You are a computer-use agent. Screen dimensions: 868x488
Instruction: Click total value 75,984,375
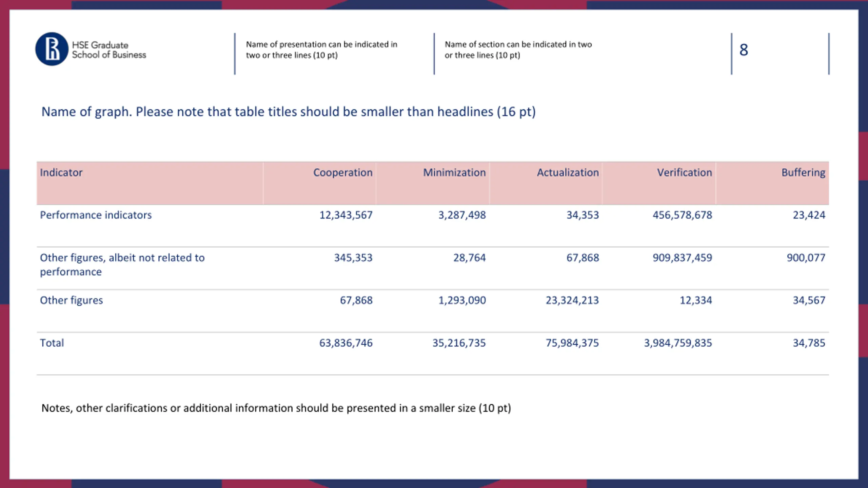point(572,343)
